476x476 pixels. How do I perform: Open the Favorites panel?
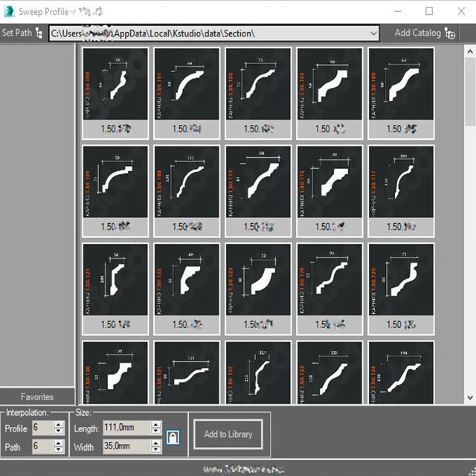(37, 396)
